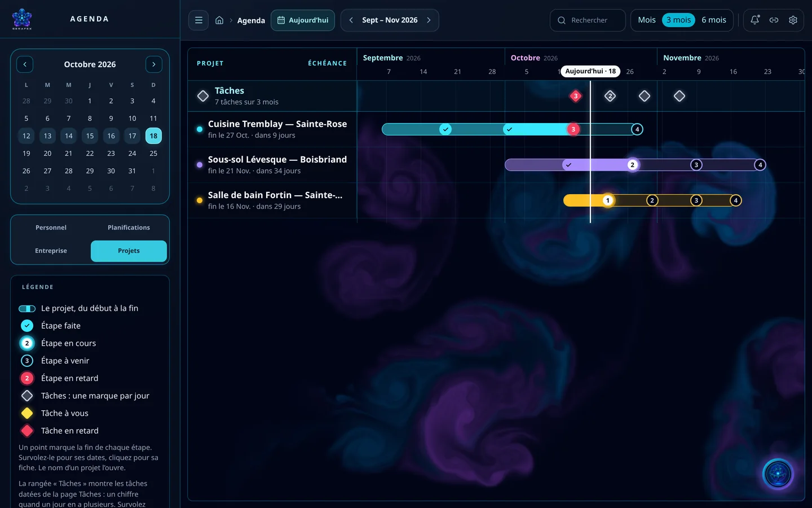This screenshot has height=508, width=812.
Task: Open project Sous-sol Lévesque — Boisbriand
Action: pyautogui.click(x=277, y=160)
